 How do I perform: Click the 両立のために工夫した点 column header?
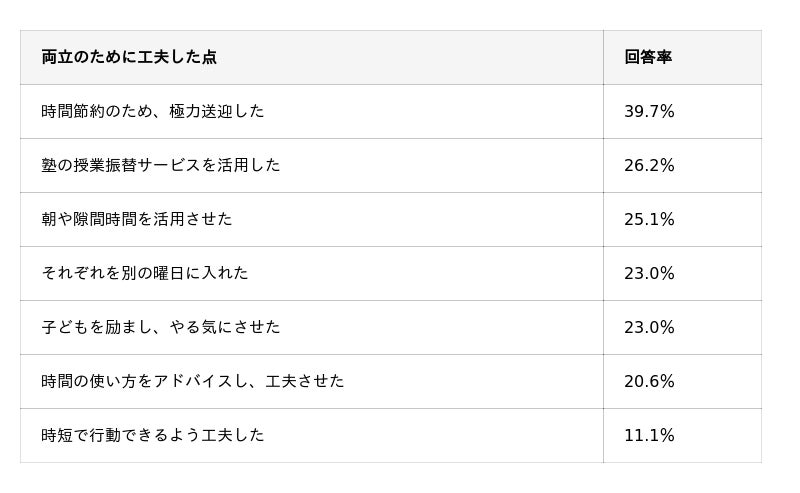point(129,57)
